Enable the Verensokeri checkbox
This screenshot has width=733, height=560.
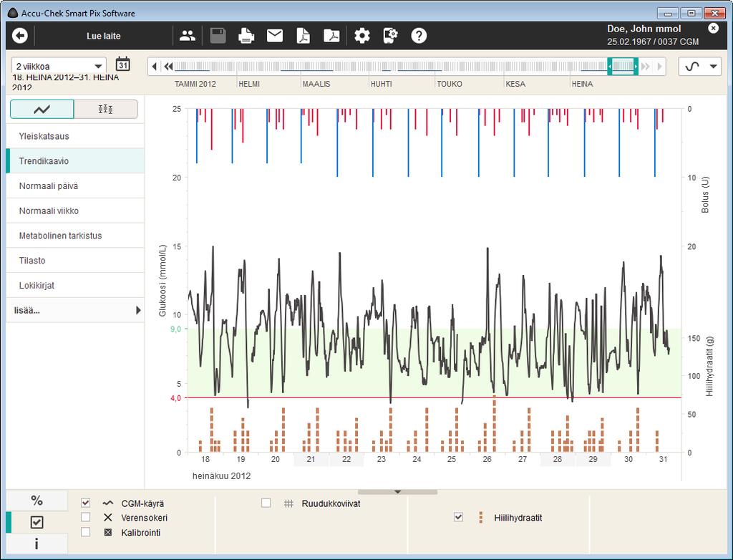click(86, 517)
